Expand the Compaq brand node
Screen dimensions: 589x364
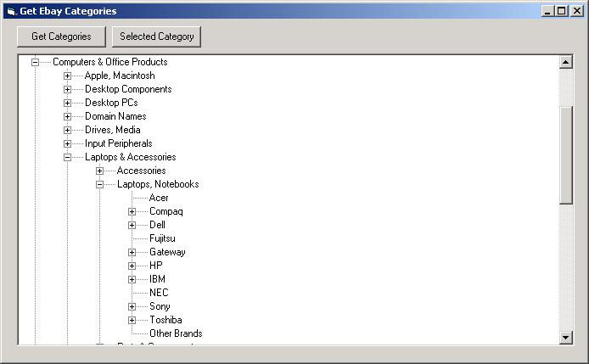(132, 211)
